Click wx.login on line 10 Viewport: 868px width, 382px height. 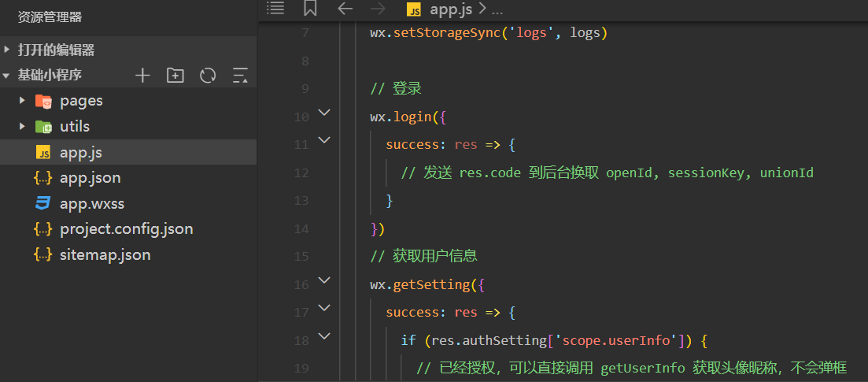401,117
